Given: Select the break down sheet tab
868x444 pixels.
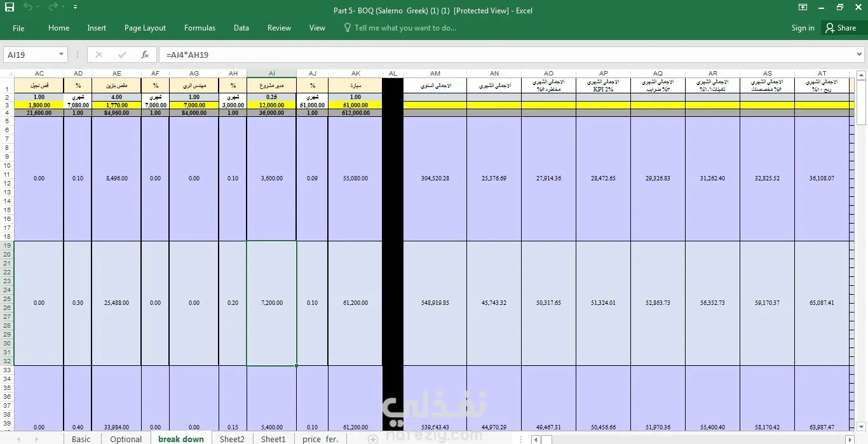Looking at the screenshot, I should 181,439.
